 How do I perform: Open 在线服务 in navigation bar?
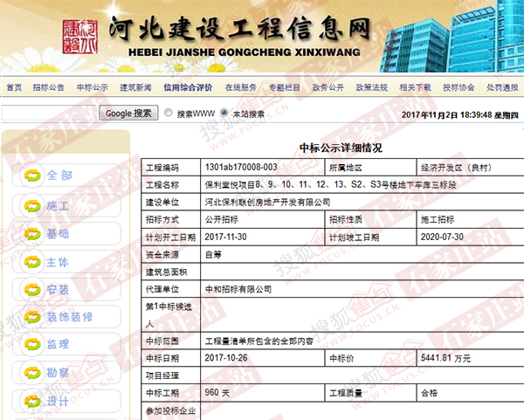tap(241, 87)
